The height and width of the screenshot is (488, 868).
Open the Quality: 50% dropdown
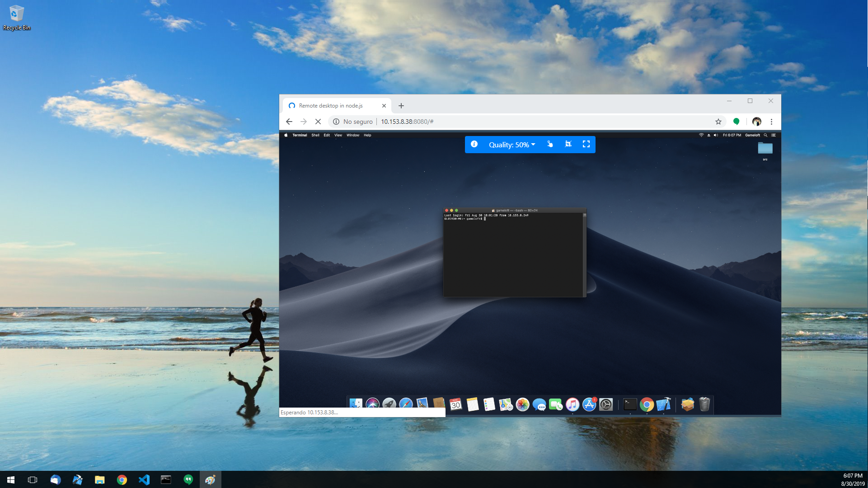(x=511, y=145)
